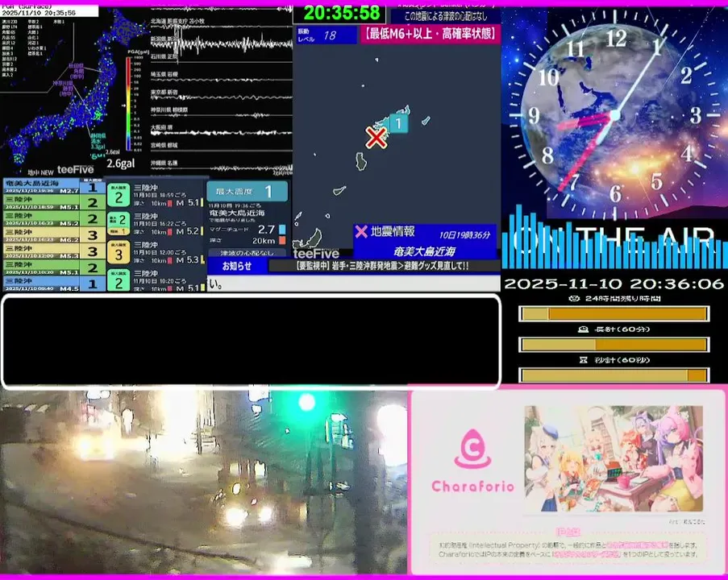Click the face icon beside 24時間残り時間
This screenshot has width=728, height=580.
[x=574, y=298]
